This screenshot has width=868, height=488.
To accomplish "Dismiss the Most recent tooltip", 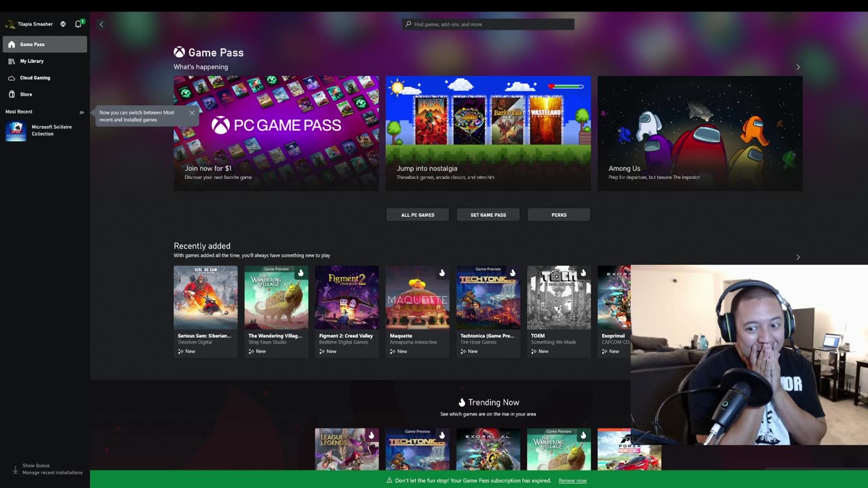I will pos(192,113).
